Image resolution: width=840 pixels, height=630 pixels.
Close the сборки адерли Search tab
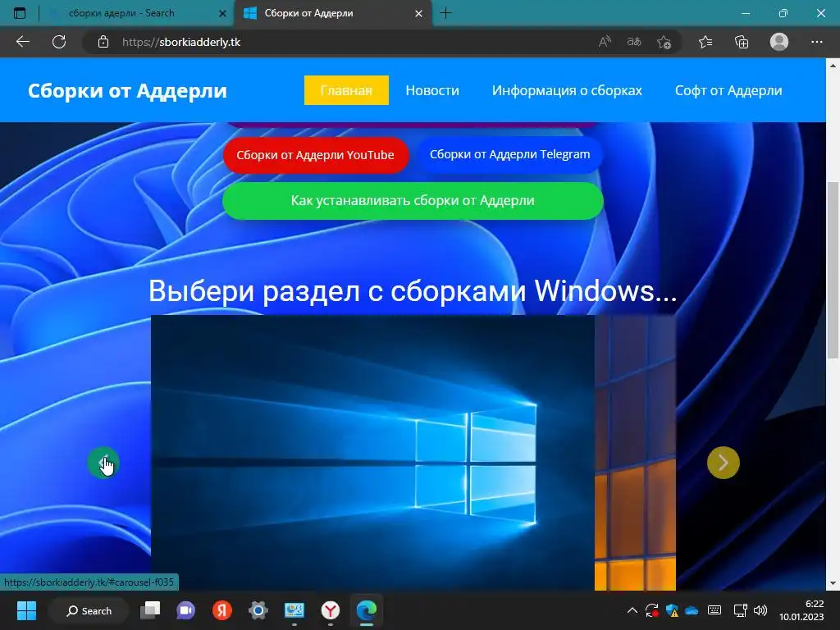(223, 13)
